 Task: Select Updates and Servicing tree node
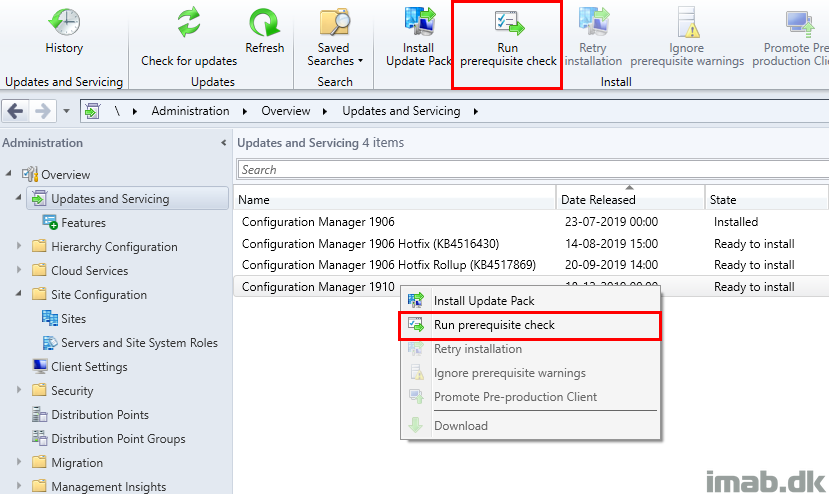pos(127,198)
